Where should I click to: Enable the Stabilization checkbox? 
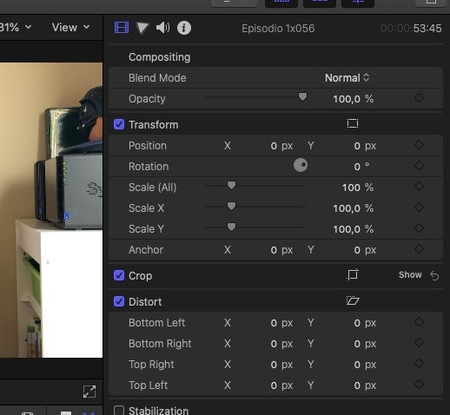(119, 410)
